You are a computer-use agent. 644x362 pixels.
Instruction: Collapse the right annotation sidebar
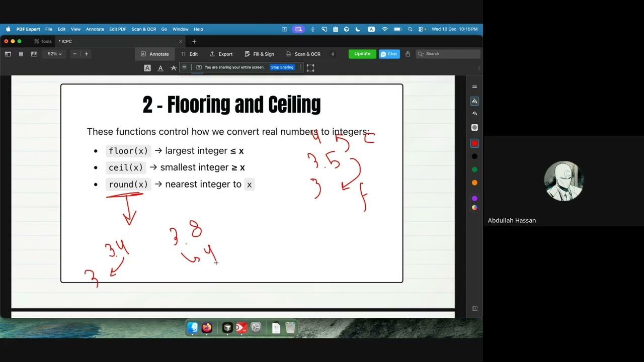coord(474,309)
